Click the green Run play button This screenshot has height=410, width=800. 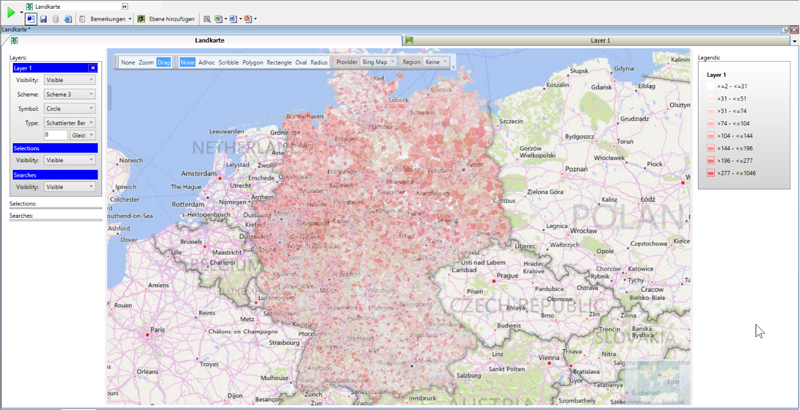point(11,13)
